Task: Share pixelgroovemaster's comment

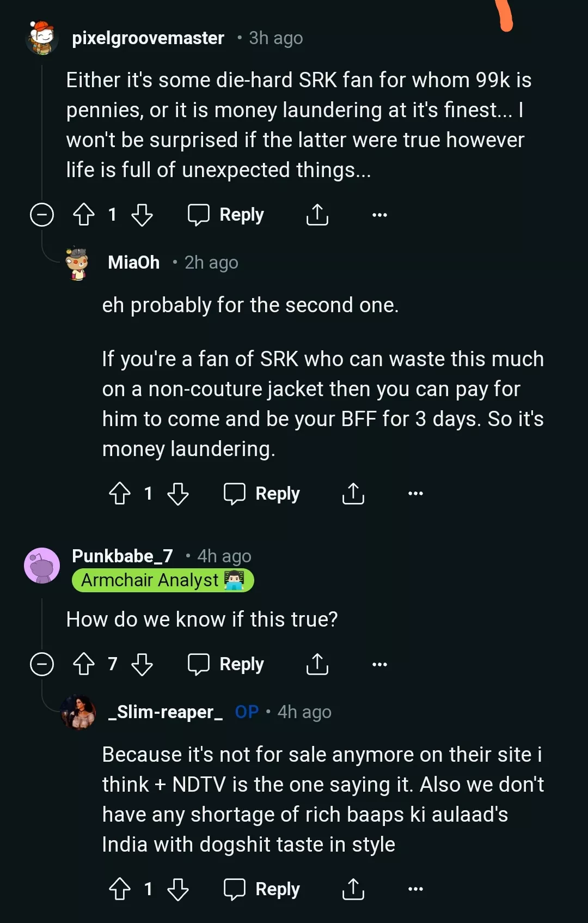Action: coord(317,215)
